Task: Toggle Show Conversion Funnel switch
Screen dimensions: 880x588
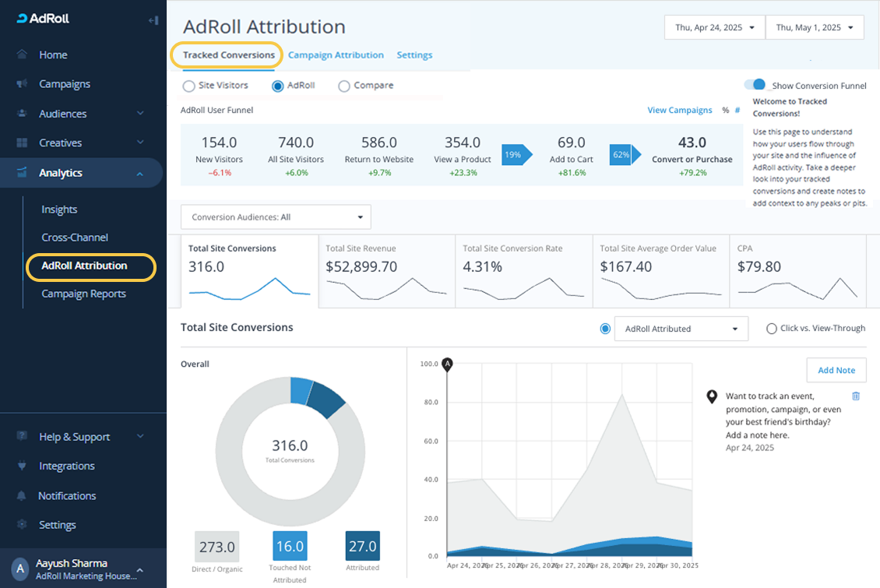Action: [755, 85]
